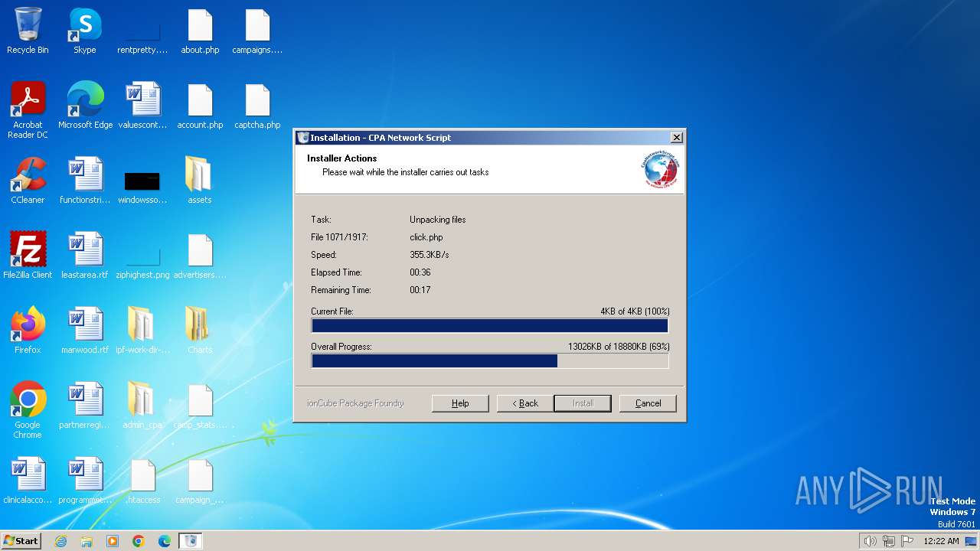Open Chrome from the taskbar
980x551 pixels.
click(x=139, y=541)
